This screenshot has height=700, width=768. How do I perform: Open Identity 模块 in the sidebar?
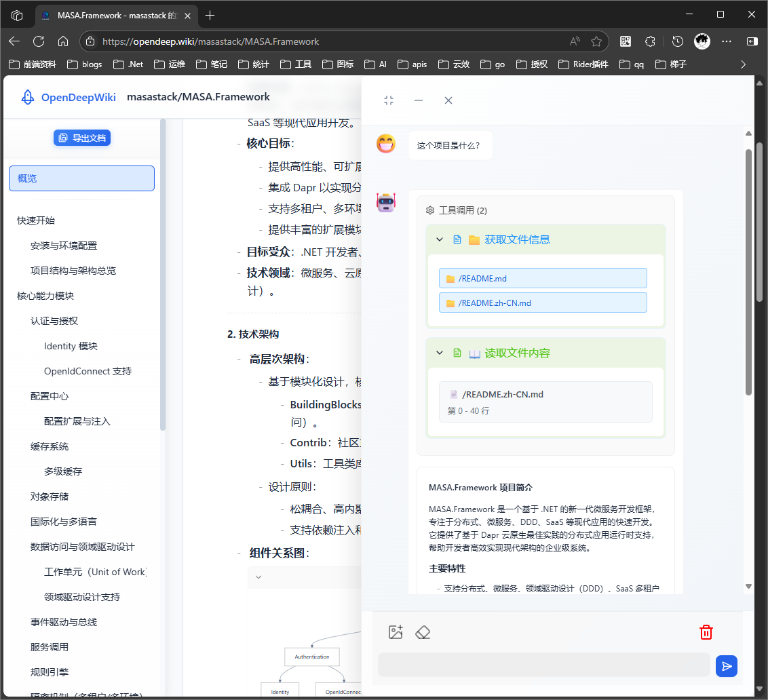(x=71, y=346)
